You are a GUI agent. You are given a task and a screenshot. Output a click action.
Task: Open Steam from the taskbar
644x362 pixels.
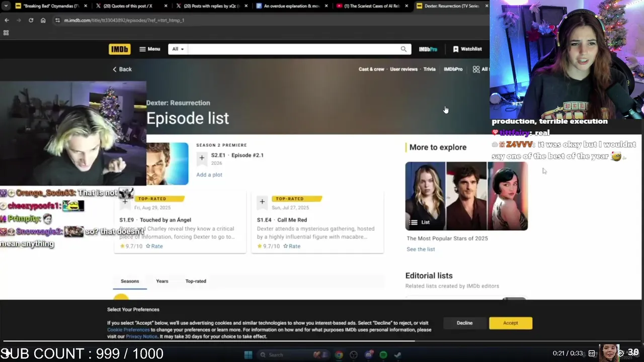397,355
